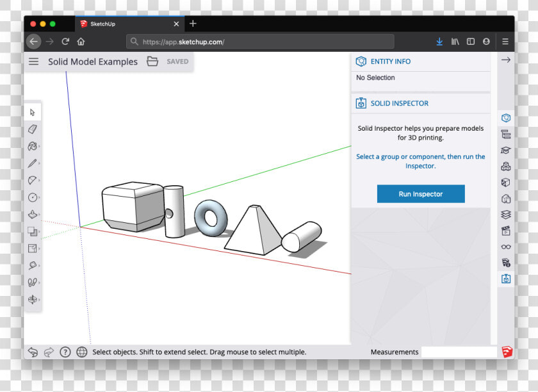
Task: Click the Undo arrow in status bar
Action: (x=33, y=352)
